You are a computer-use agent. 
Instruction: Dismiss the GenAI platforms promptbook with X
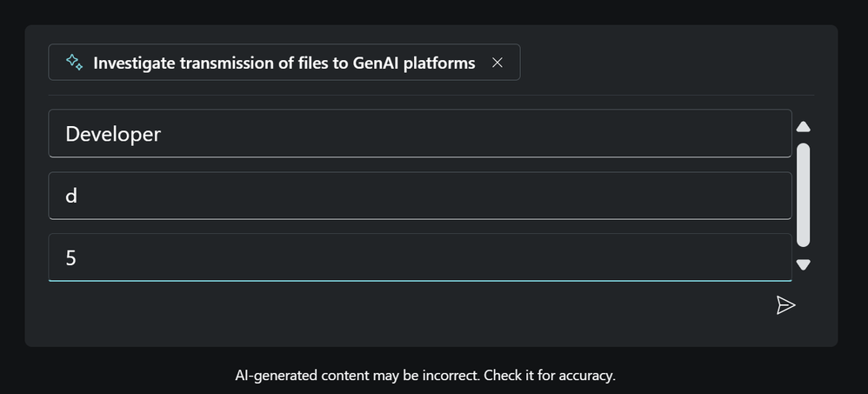pos(497,63)
